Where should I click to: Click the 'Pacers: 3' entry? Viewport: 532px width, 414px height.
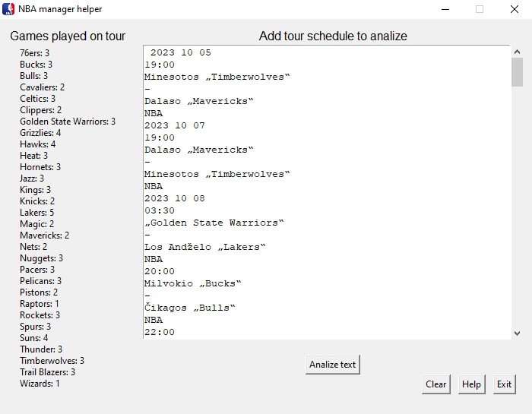[x=37, y=270]
